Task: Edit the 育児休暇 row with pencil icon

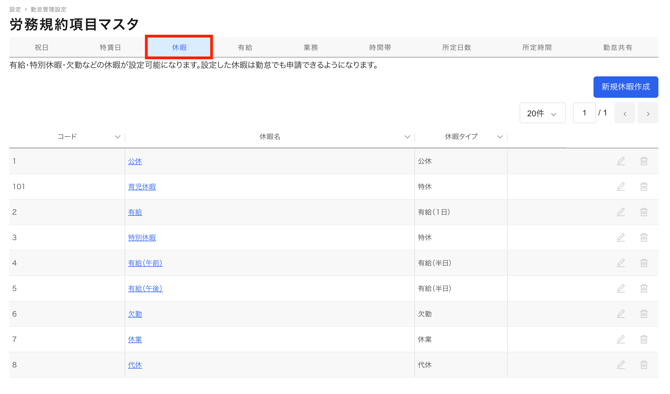Action: (620, 187)
